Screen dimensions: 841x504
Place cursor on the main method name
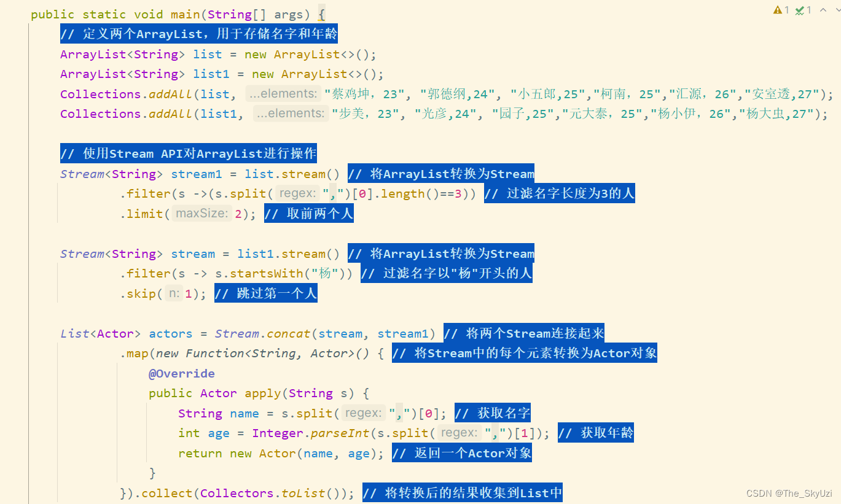pos(184,14)
